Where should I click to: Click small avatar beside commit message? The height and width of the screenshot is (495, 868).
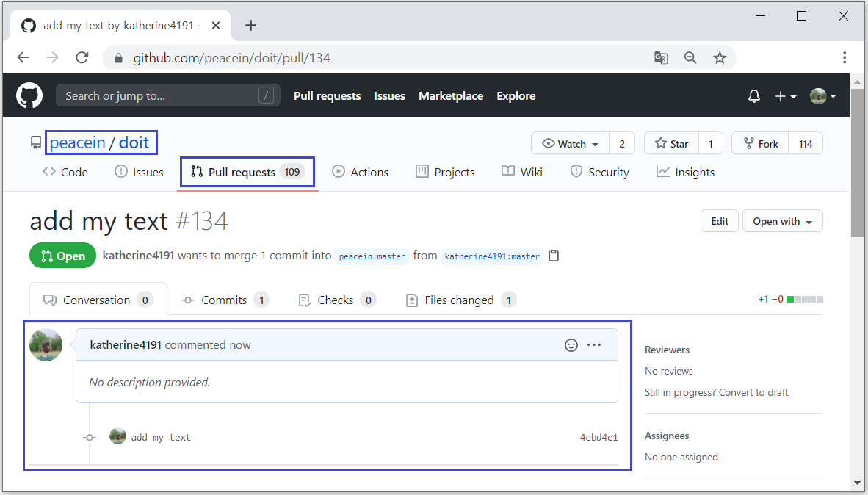point(117,436)
